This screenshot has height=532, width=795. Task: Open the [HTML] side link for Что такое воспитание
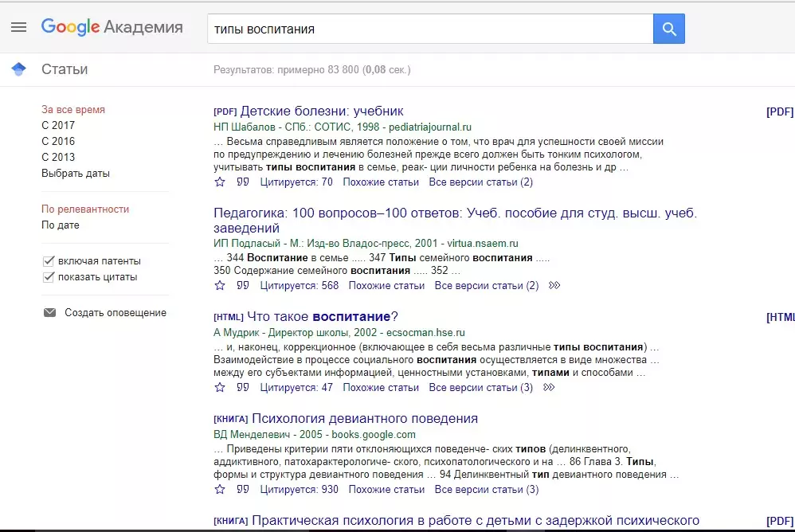(x=781, y=317)
